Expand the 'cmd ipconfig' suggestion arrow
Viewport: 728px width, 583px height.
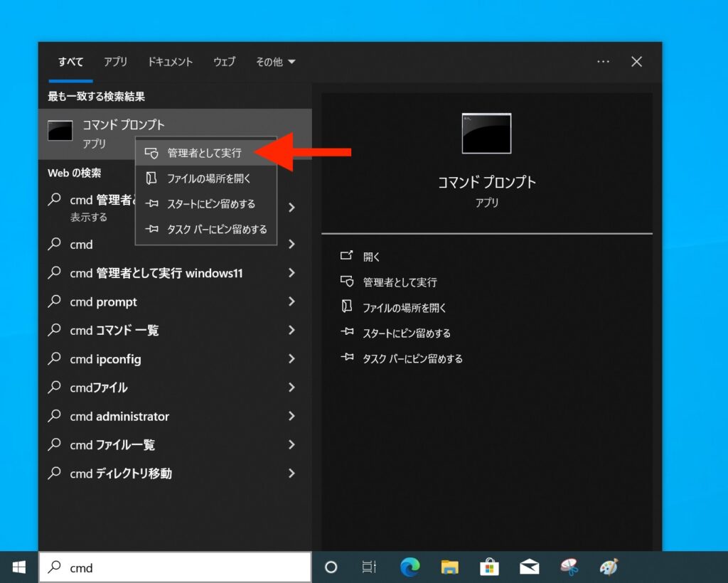click(x=291, y=359)
